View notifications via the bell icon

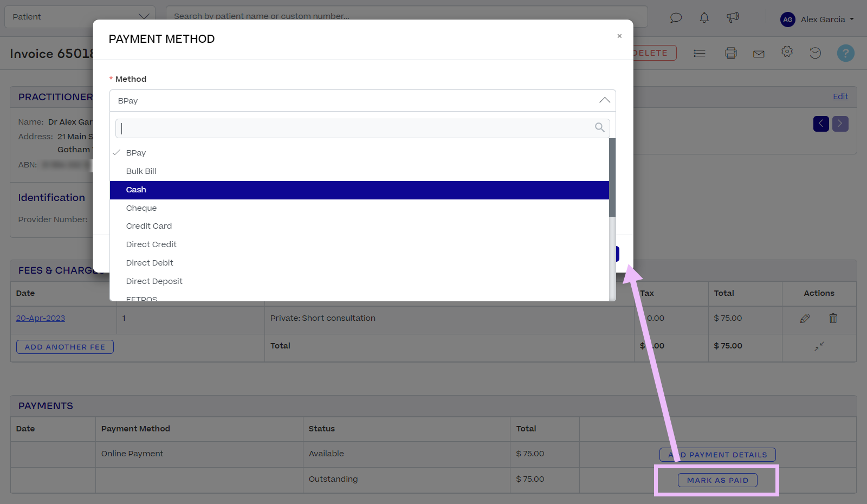click(704, 18)
